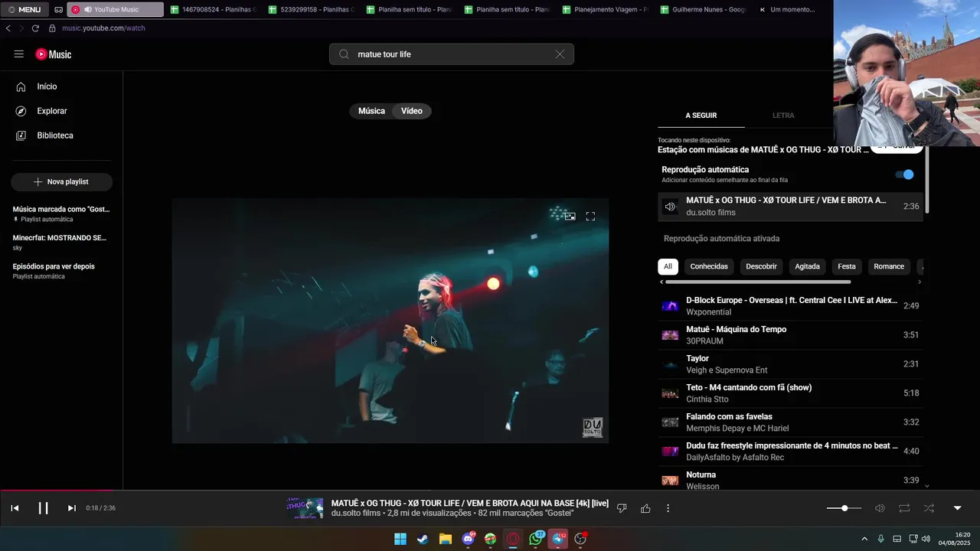Toggle shuffle mode
The width and height of the screenshot is (980, 551).
click(929, 508)
